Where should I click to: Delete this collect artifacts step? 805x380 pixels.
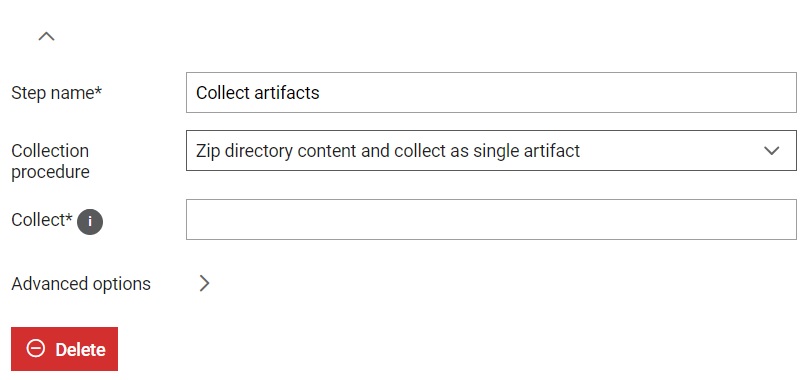64,349
